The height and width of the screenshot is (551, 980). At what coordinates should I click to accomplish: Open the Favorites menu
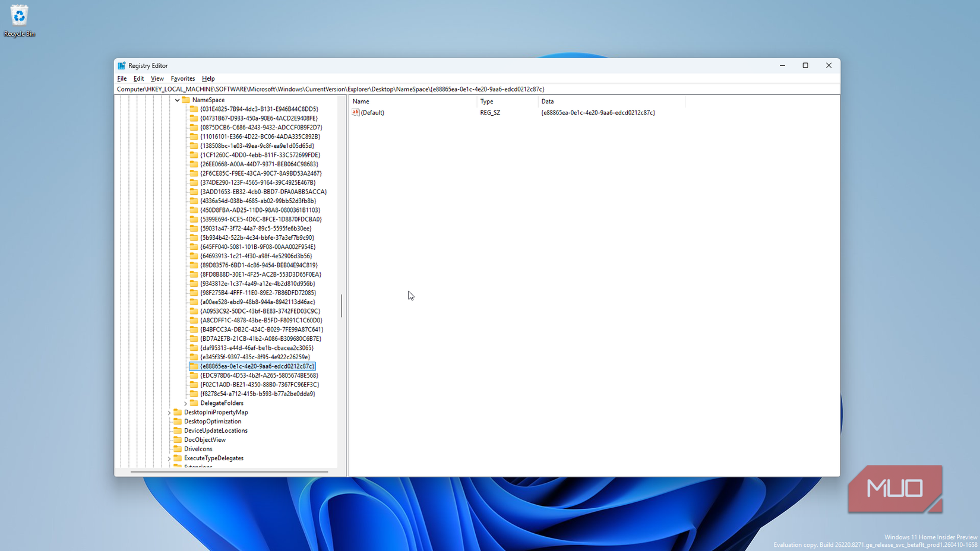point(182,78)
